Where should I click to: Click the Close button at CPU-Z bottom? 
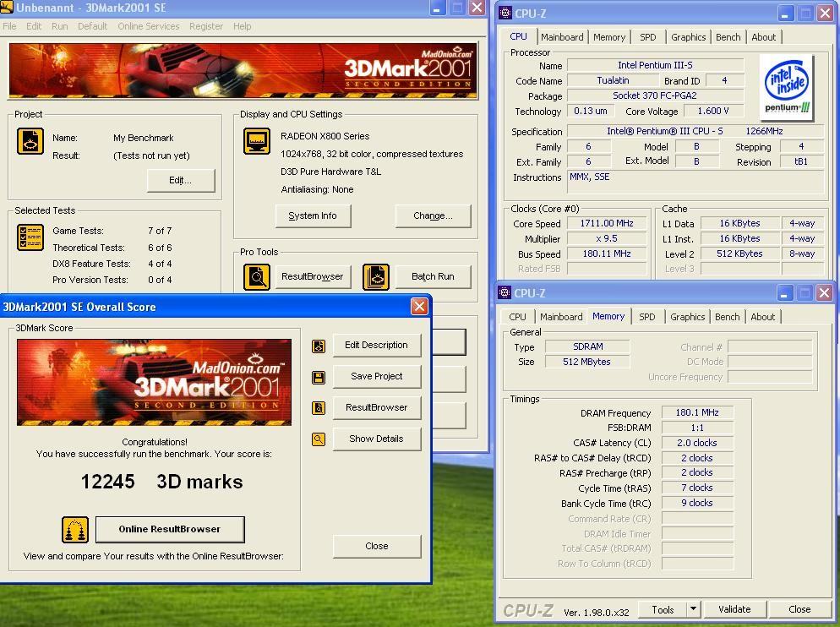(799, 609)
